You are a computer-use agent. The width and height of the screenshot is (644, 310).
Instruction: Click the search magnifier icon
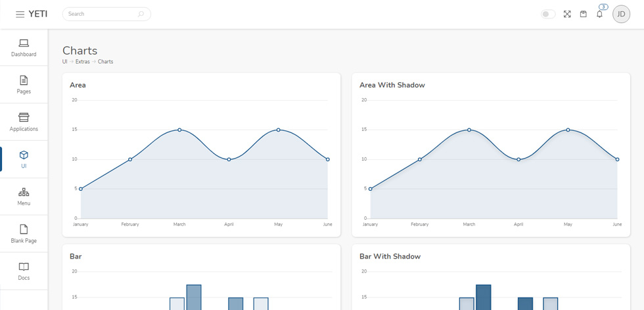[x=141, y=14]
